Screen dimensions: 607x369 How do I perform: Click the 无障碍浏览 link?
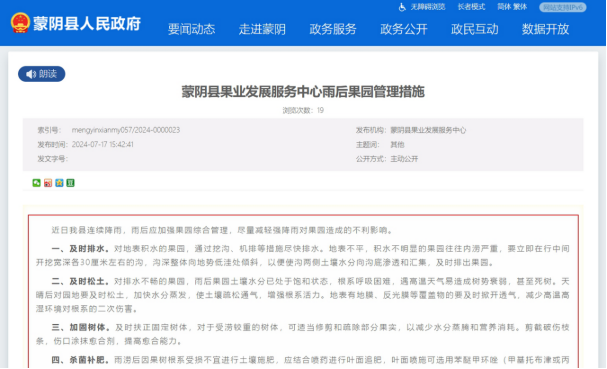[x=428, y=7]
